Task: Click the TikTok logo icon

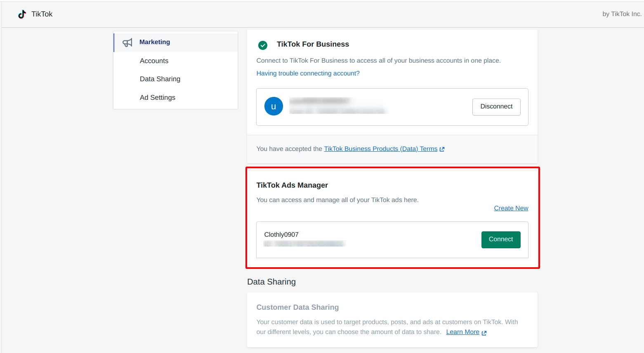Action: tap(22, 14)
